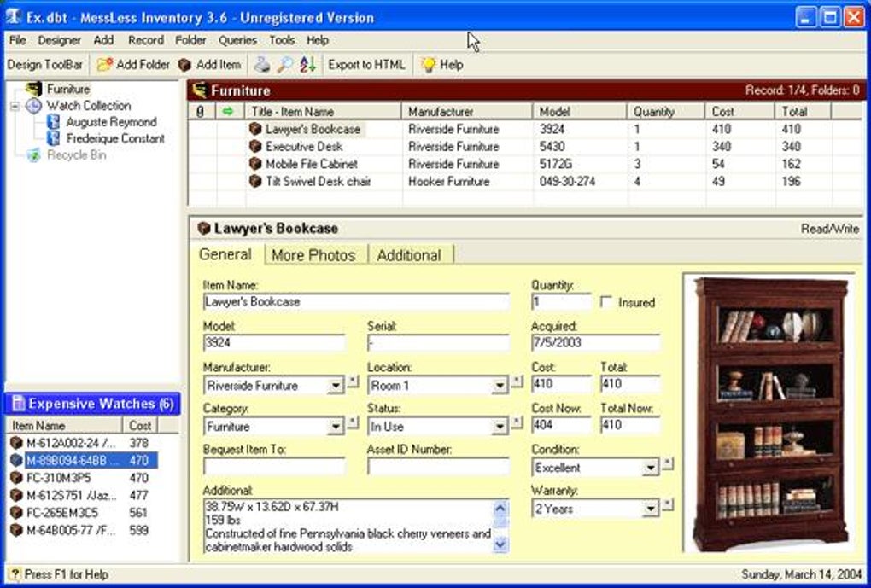Viewport: 871px width, 588px height.
Task: Open the File menu
Action: tap(18, 40)
